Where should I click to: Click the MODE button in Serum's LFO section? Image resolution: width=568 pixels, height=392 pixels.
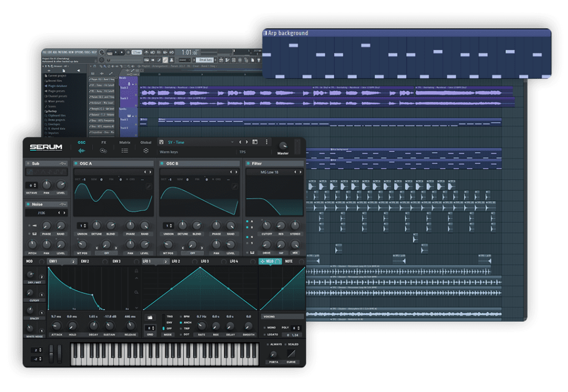168,334
